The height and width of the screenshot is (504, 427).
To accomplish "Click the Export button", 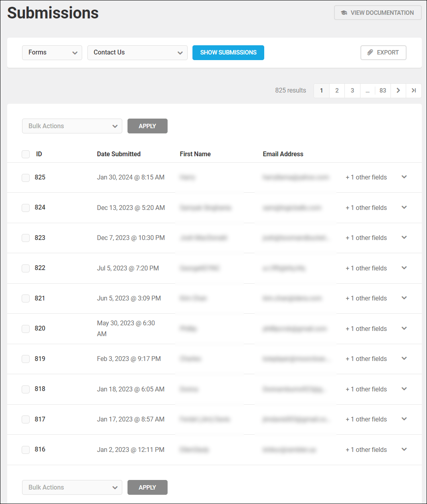I will pyautogui.click(x=383, y=52).
